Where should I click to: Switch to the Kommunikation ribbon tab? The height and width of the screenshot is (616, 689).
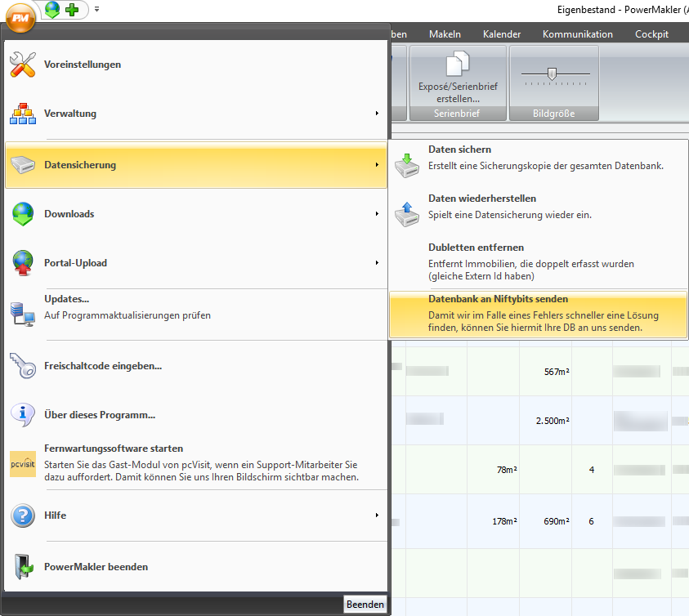click(577, 34)
